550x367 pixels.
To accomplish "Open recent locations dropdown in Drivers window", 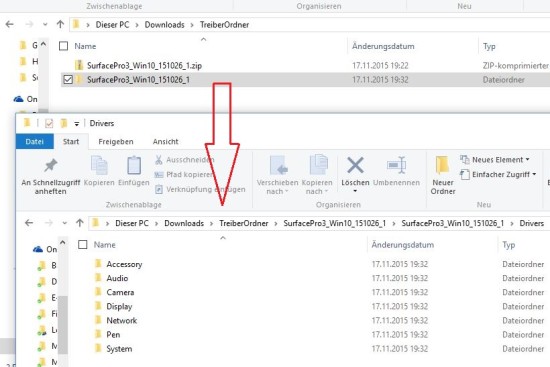I will pos(65,223).
